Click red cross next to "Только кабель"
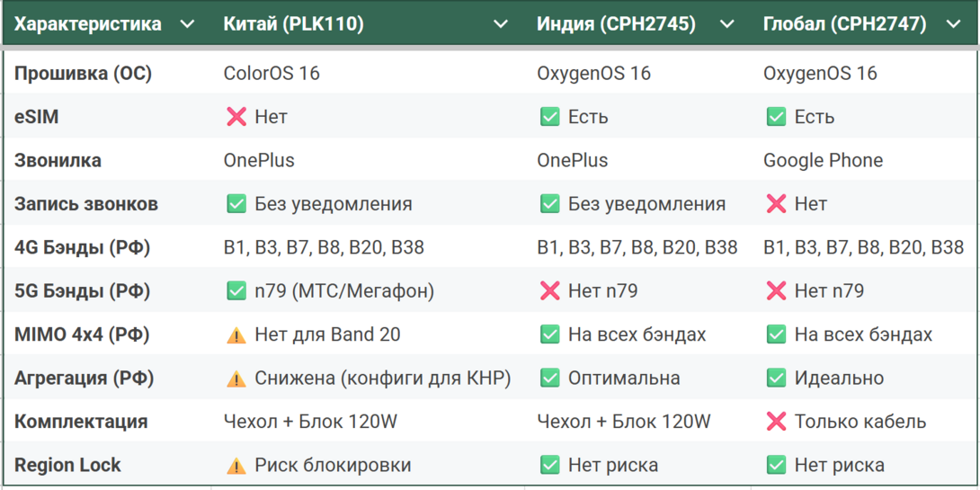This screenshot has width=980, height=490. (x=776, y=422)
